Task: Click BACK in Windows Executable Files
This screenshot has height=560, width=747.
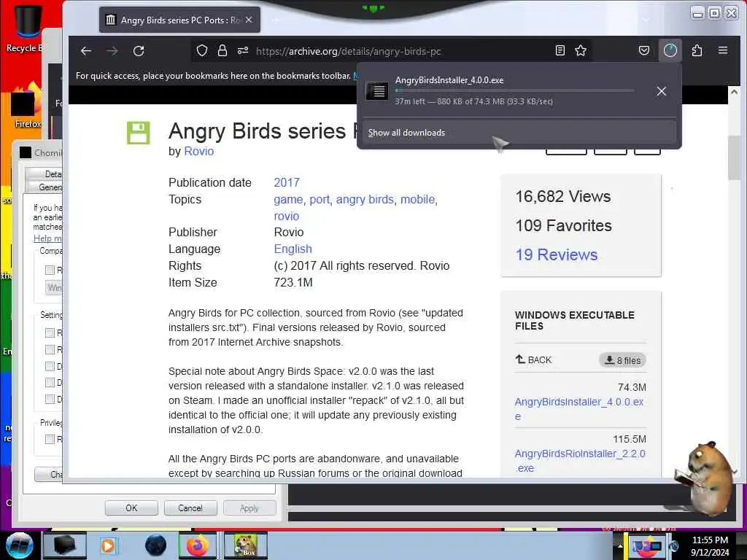Action: (x=533, y=360)
